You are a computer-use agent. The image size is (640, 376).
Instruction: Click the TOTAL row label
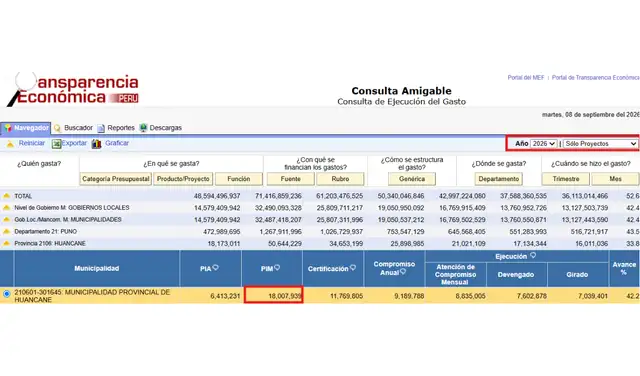[x=23, y=196]
